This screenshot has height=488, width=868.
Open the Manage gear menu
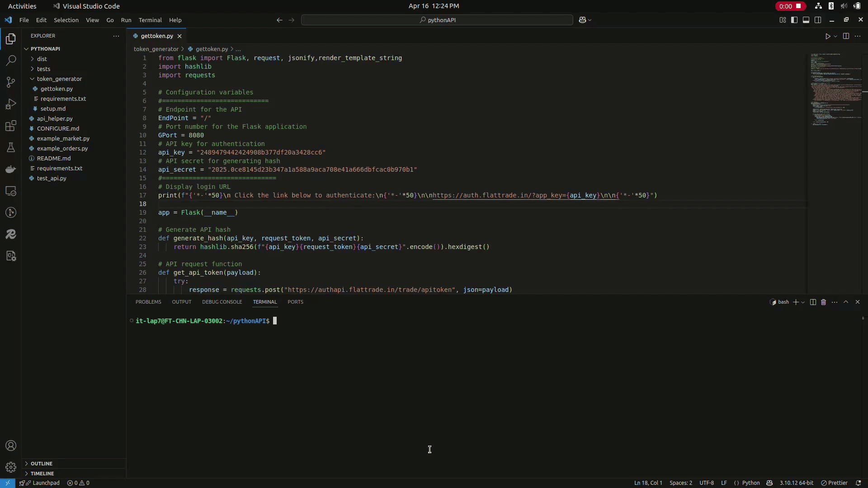tap(11, 467)
